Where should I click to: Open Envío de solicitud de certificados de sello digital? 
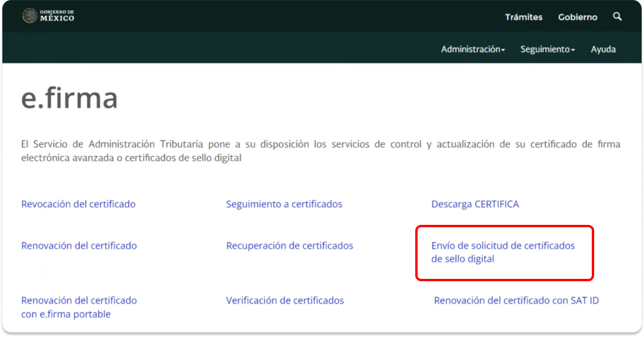click(x=503, y=252)
